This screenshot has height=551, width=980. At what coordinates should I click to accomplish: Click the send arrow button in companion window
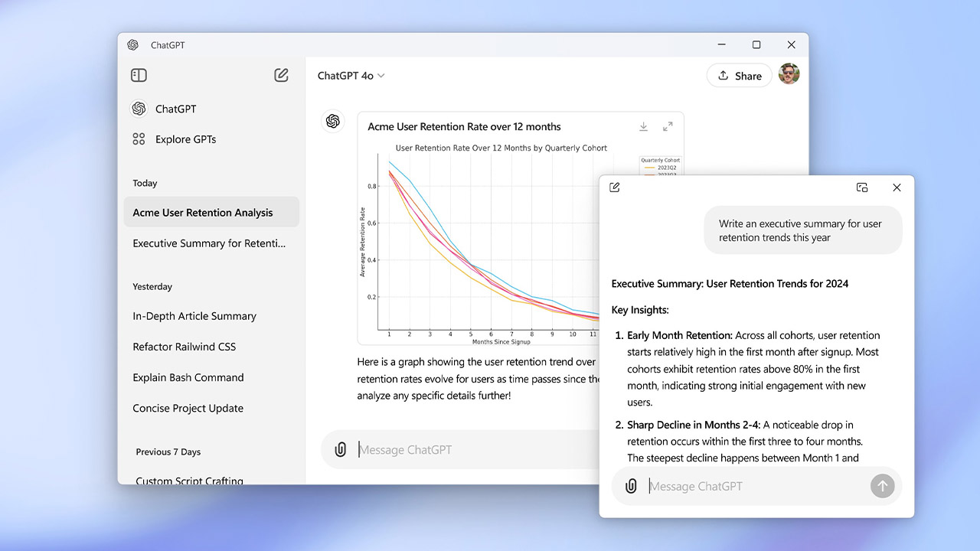883,486
